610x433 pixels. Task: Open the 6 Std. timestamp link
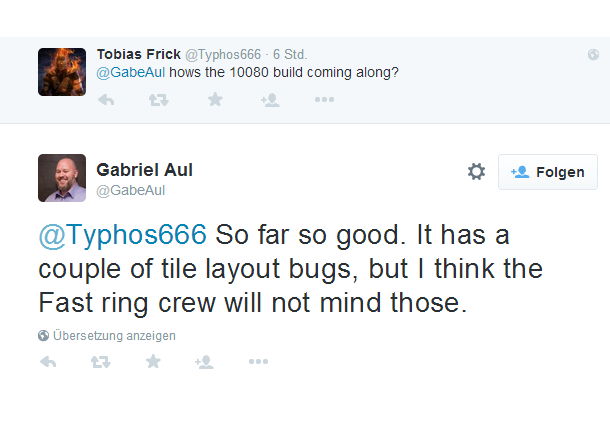pos(290,54)
